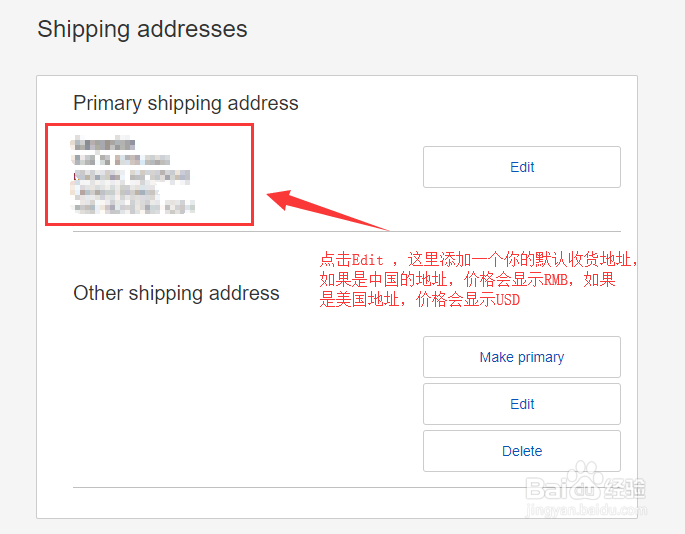Click the annotation line mentioning USD
Screen dimensions: 685x534
point(419,300)
